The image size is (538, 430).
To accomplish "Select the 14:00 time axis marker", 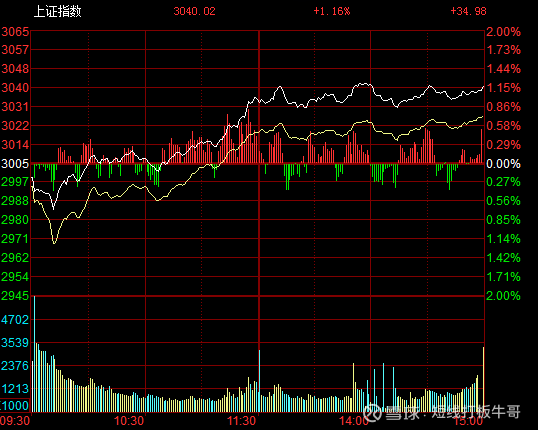I will [354, 421].
